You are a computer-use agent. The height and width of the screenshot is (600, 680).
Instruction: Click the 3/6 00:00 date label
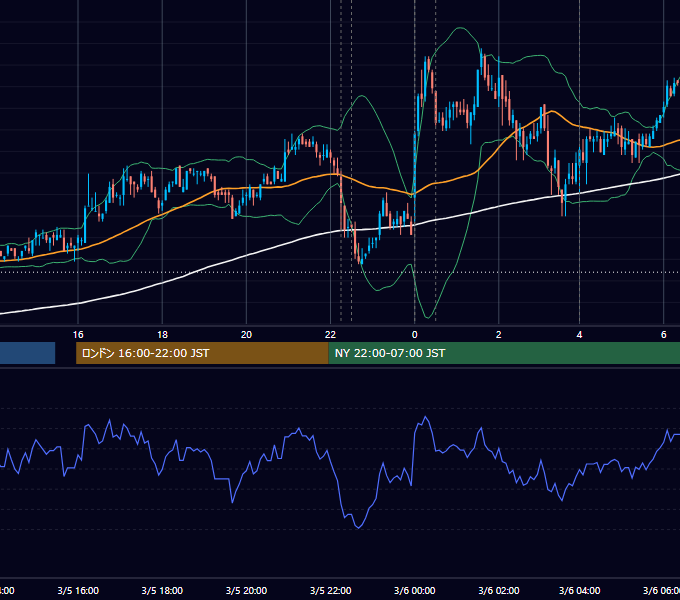(415, 590)
